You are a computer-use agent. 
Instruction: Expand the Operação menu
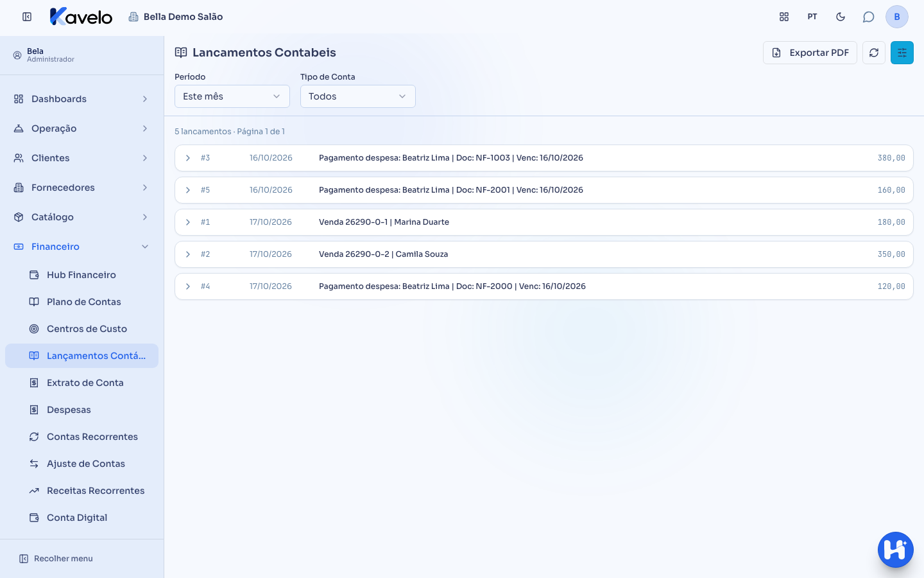pyautogui.click(x=81, y=128)
